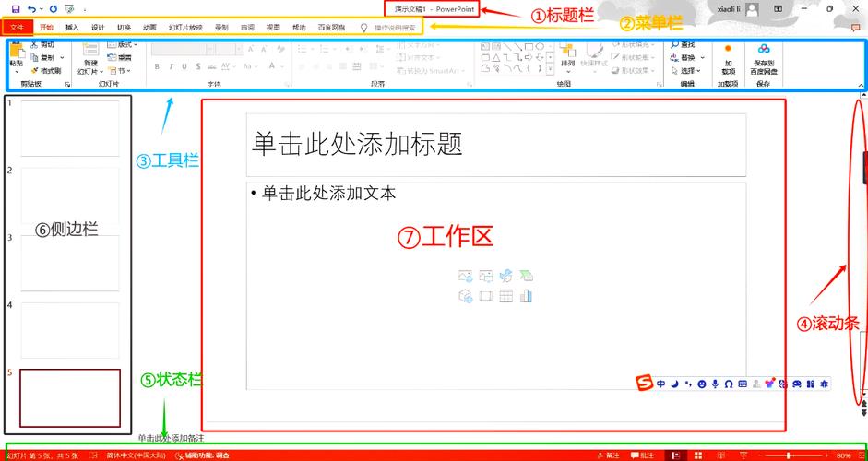868x461 pixels.
Task: Select the right arrow shape in the gallery
Action: pyautogui.click(x=529, y=57)
